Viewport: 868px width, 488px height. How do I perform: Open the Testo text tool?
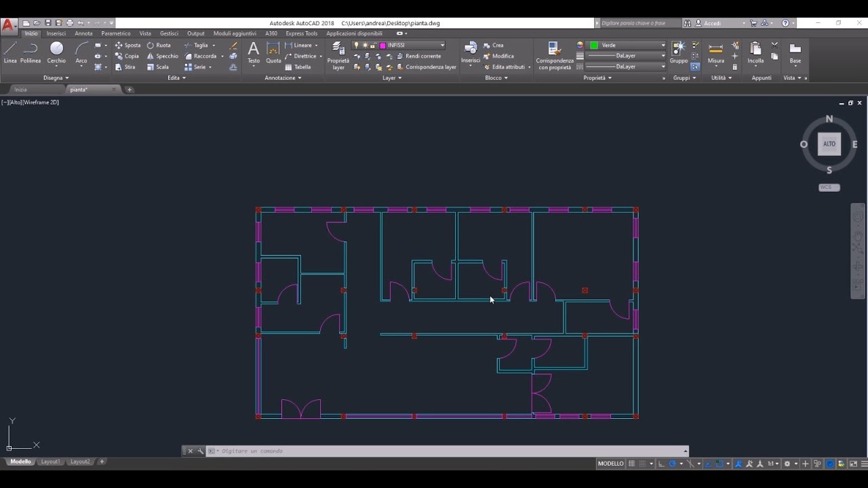pyautogui.click(x=254, y=53)
